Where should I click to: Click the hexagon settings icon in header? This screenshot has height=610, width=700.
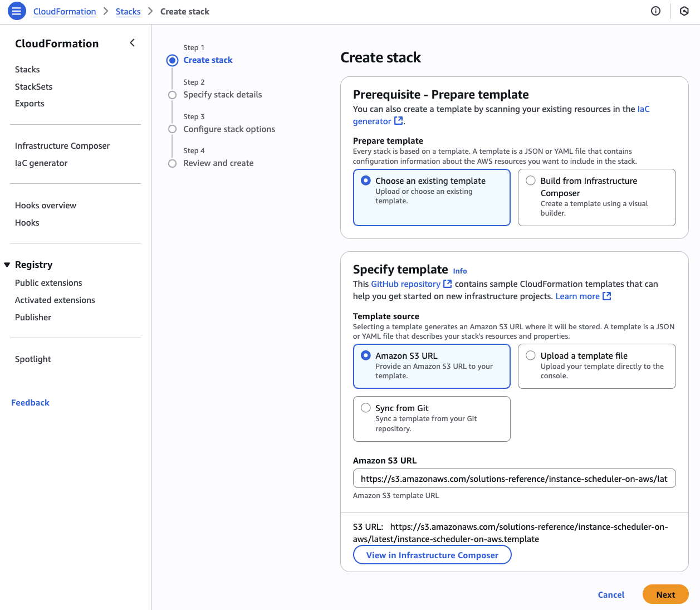coord(684,11)
